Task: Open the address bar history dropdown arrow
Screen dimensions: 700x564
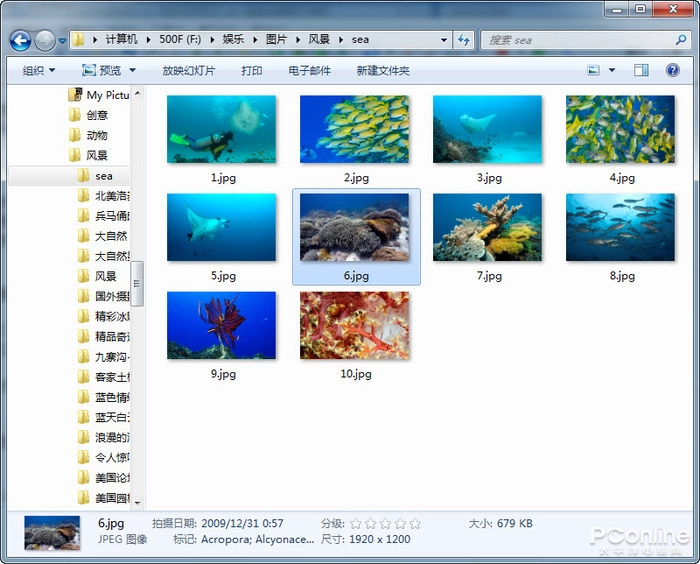Action: click(444, 41)
